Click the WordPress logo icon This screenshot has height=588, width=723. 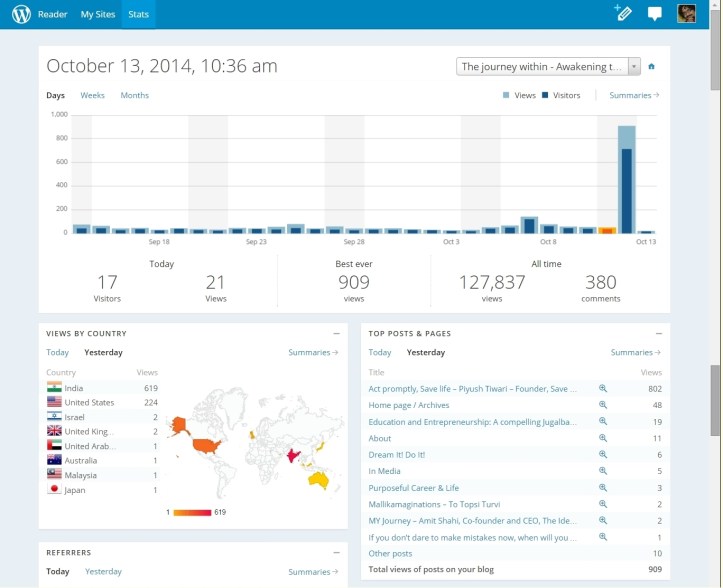tap(21, 14)
